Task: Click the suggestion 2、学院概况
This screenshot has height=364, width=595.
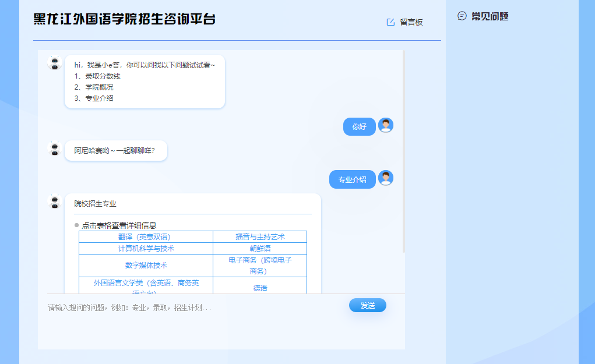Action: pos(94,87)
